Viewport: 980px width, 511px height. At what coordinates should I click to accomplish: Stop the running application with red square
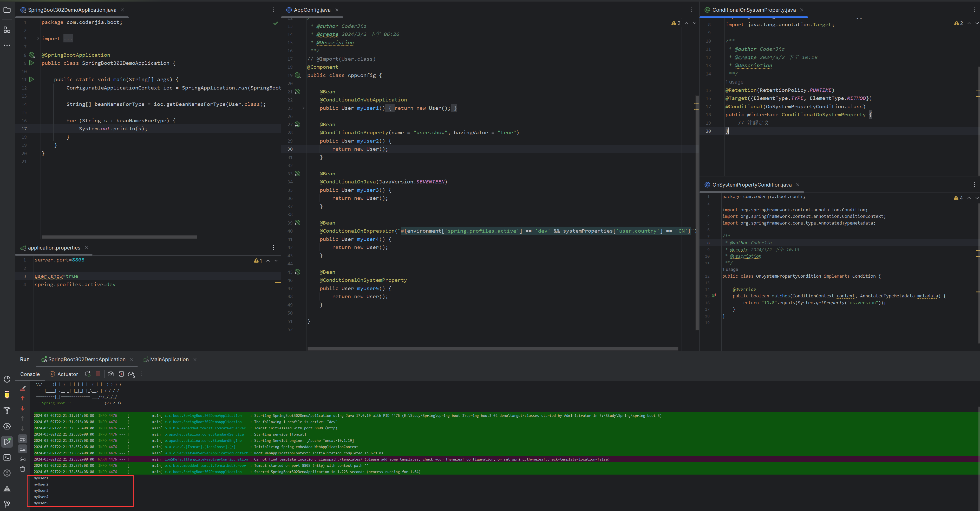point(98,374)
